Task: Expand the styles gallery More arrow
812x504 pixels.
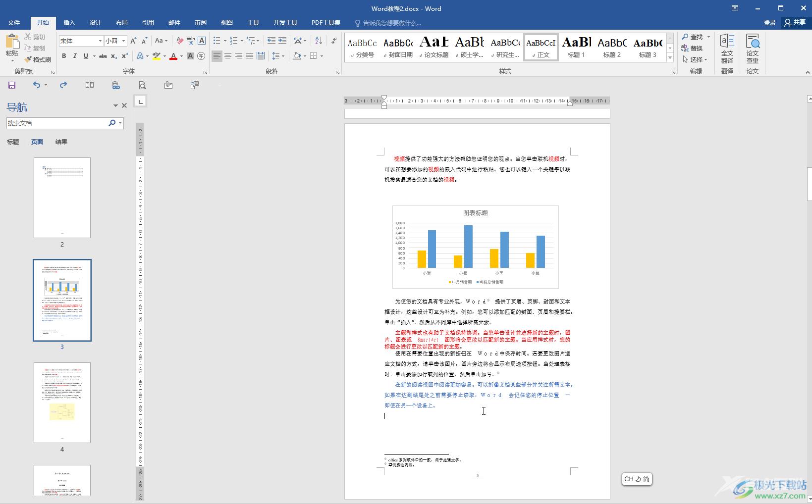Action: pos(670,57)
